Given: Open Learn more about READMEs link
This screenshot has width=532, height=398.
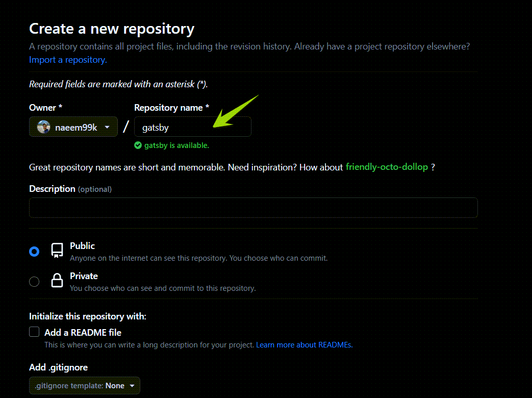Looking at the screenshot, I should click(305, 345).
